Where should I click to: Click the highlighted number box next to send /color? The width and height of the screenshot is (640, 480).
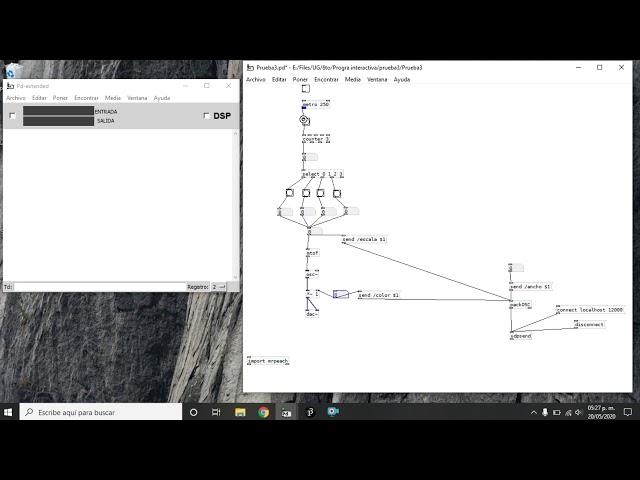[x=341, y=295]
